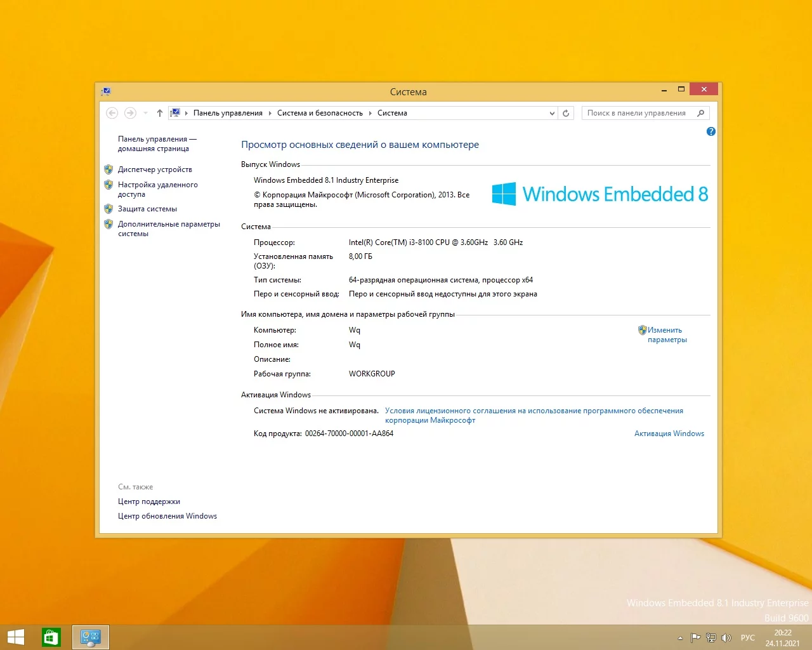Open "Центр обновления Windows" link

(x=167, y=516)
